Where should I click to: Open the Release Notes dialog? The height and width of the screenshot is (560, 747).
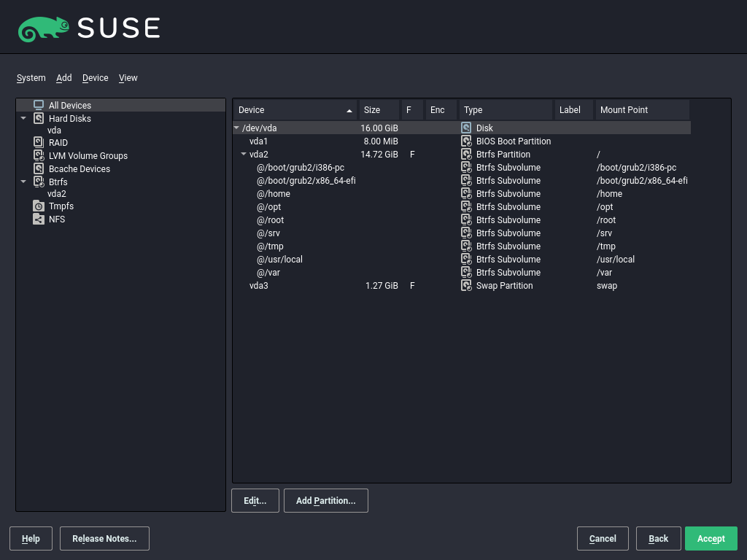(104, 539)
